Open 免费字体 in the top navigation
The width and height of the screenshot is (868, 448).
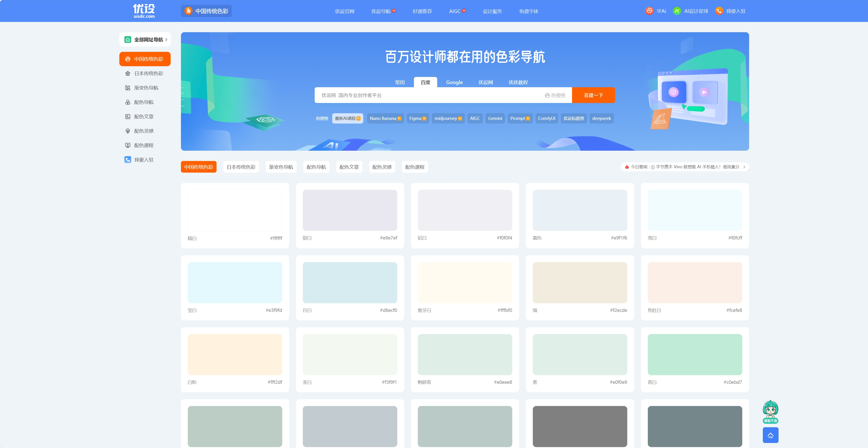(528, 11)
